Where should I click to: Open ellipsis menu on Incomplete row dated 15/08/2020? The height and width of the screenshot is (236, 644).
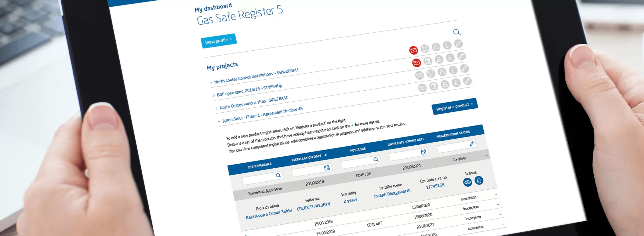pos(496,195)
